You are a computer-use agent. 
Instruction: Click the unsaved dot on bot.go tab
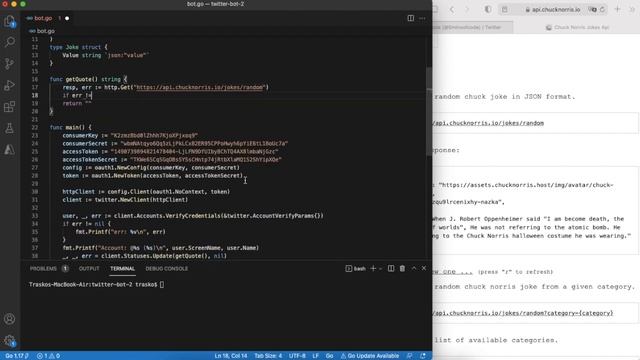coord(67,18)
